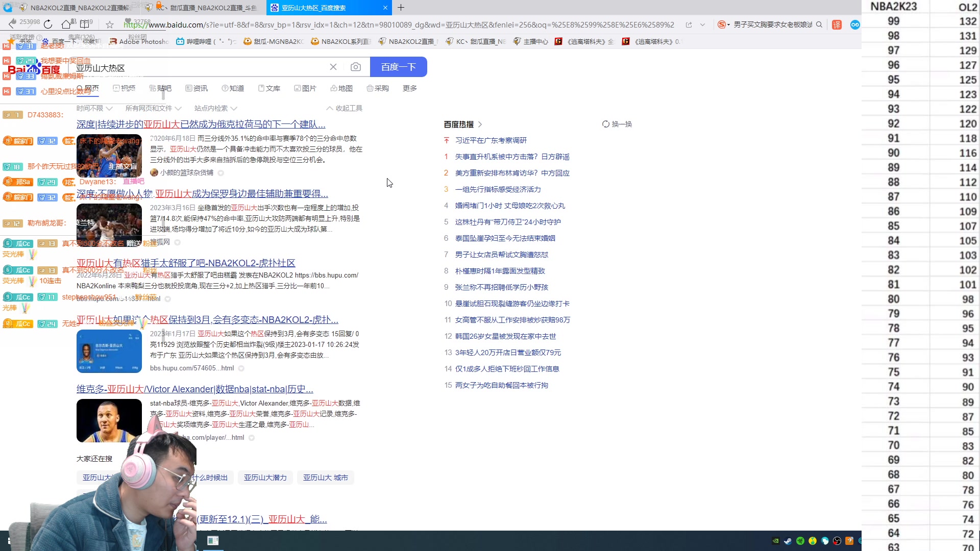Open hot topic 张兰称不再招聘低学历小野孩
The height and width of the screenshot is (551, 980).
(x=502, y=287)
